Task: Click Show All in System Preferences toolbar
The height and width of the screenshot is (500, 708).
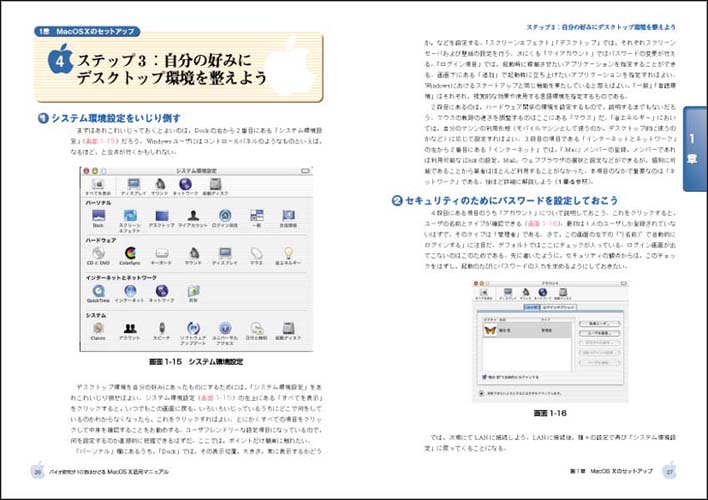Action: 97,183
